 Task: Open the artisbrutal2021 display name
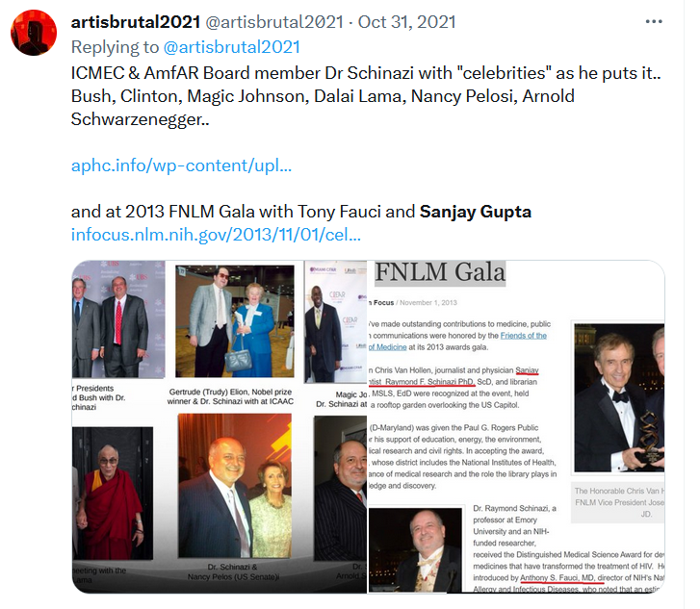135,22
